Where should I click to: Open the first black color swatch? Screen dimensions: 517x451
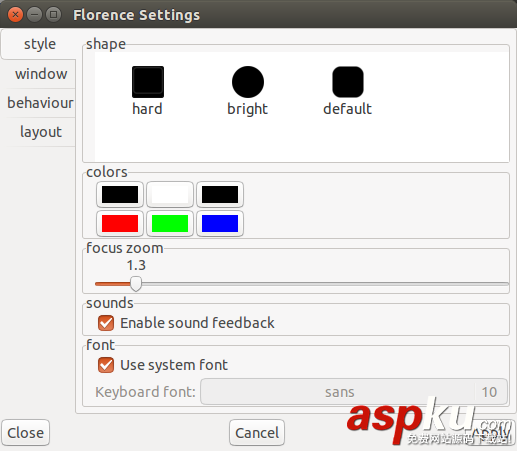[x=120, y=194]
